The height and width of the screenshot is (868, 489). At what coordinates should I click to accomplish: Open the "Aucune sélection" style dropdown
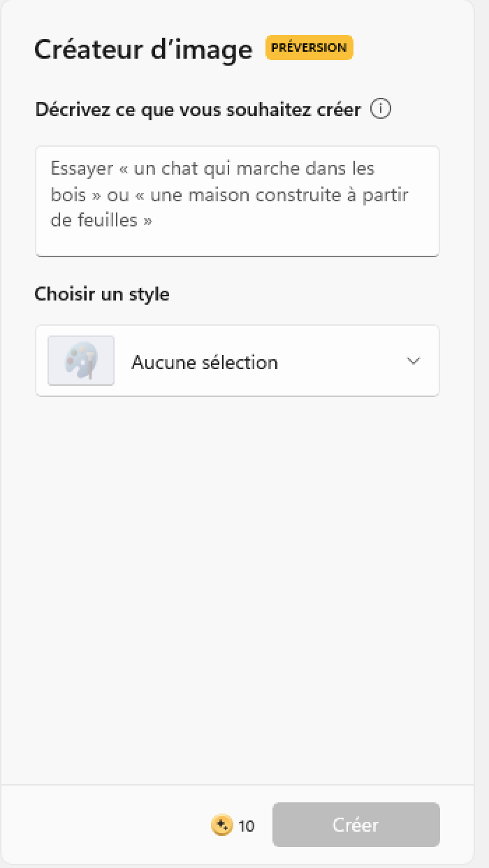click(x=238, y=361)
